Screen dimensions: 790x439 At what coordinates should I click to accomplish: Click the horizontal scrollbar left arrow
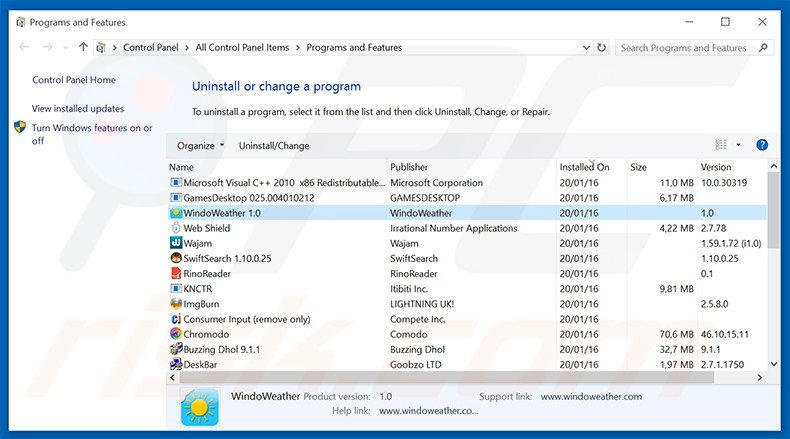173,378
